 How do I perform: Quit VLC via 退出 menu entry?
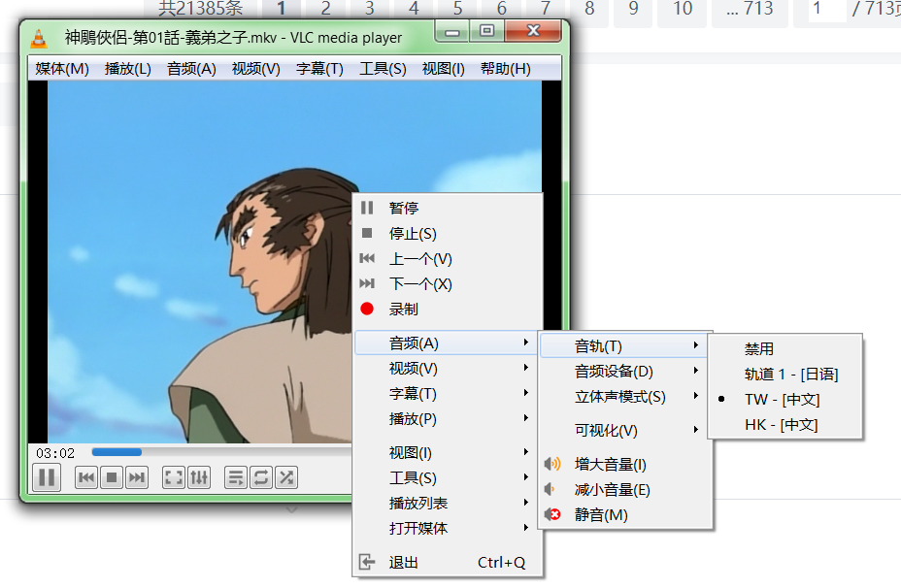448,562
